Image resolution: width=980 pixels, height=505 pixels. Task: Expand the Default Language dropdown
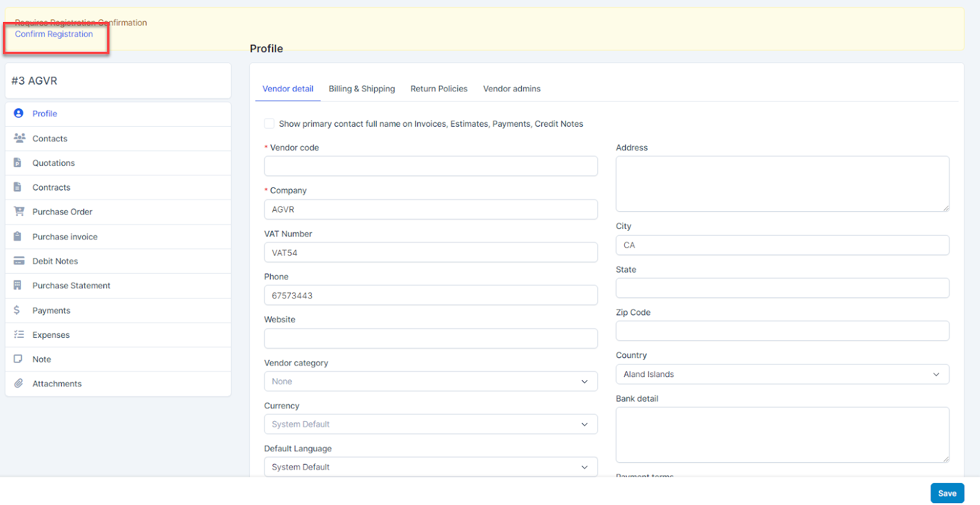tap(431, 467)
